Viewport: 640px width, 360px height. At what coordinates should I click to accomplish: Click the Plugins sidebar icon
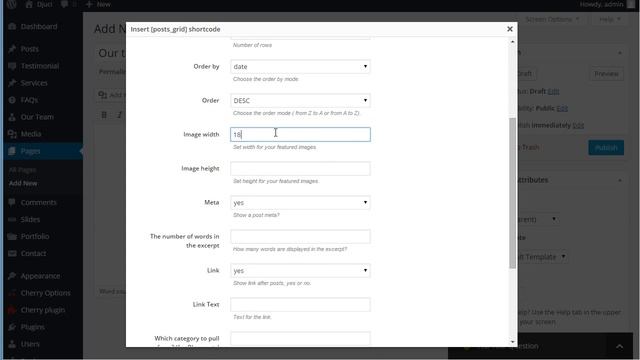point(12,327)
